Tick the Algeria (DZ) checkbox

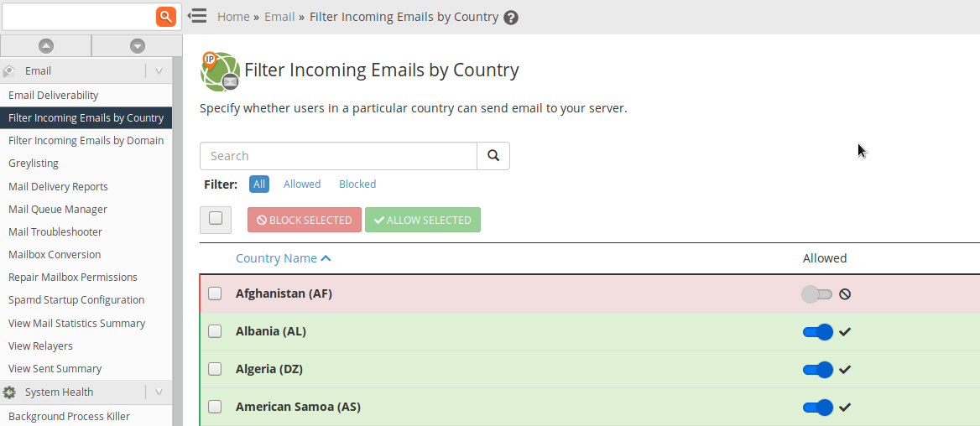click(x=215, y=369)
